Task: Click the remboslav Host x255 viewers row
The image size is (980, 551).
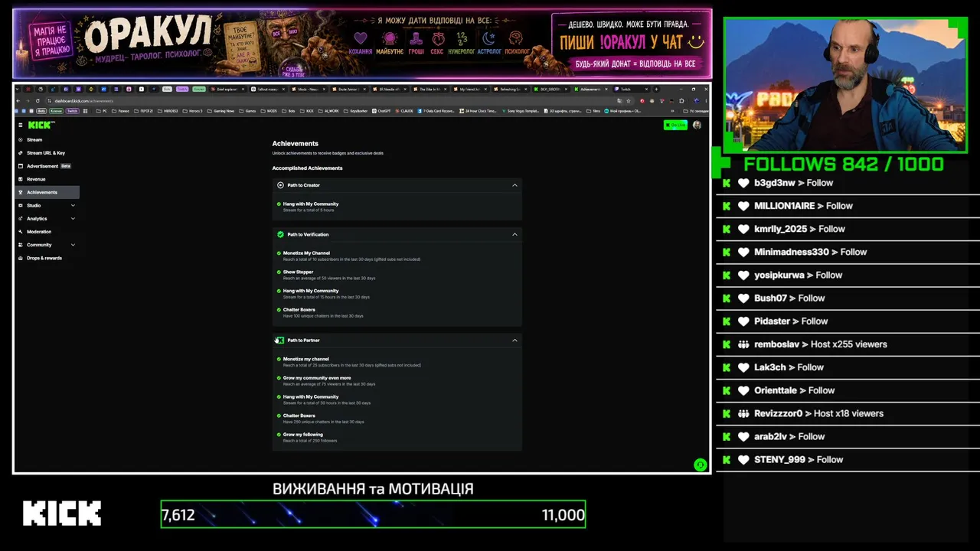Action: pyautogui.click(x=848, y=344)
